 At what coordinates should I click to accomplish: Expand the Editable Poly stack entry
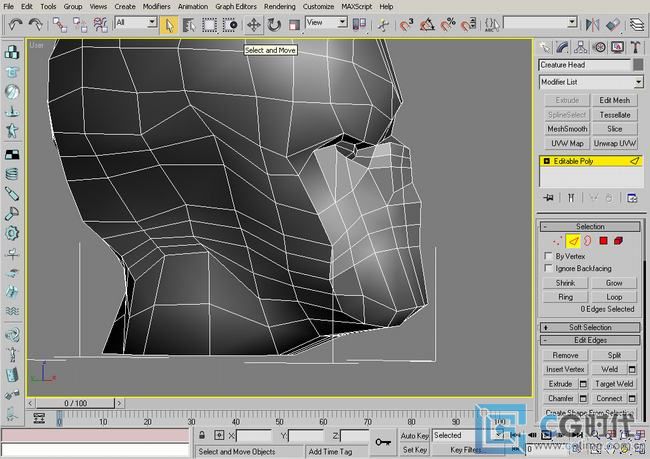546,161
